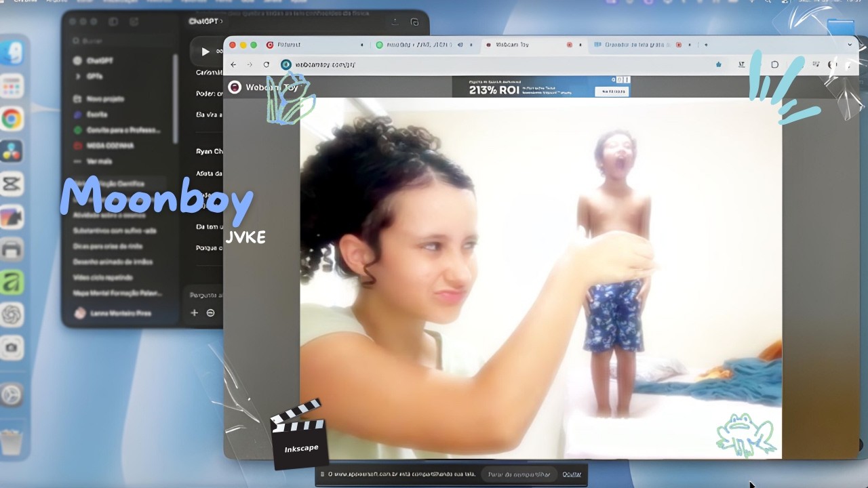Viewport: 868px width, 488px height.
Task: Open chat 'Atividade sobre o cosmos'
Action: [x=110, y=215]
